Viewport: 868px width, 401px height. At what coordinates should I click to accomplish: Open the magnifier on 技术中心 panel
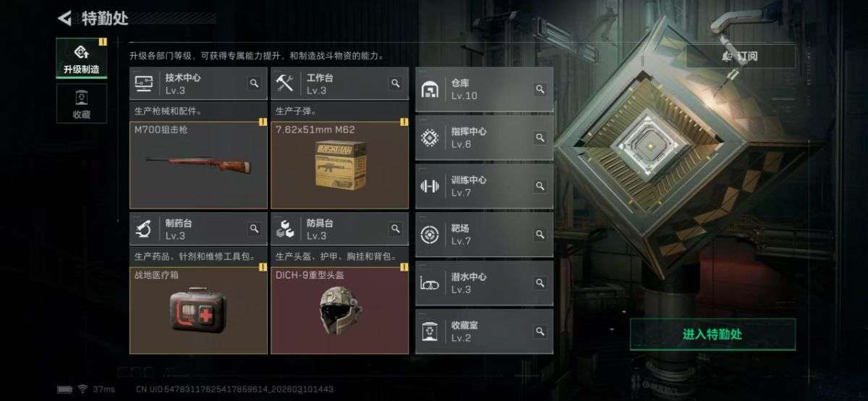point(254,84)
